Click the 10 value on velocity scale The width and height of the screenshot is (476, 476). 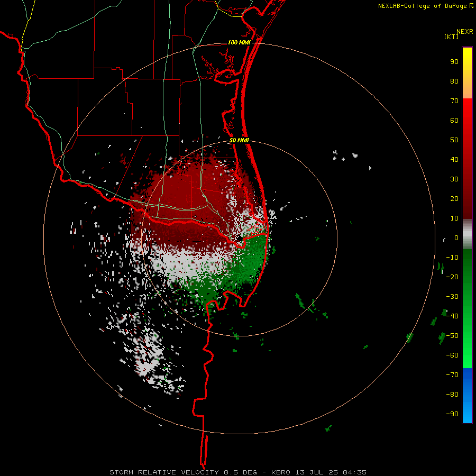454,218
